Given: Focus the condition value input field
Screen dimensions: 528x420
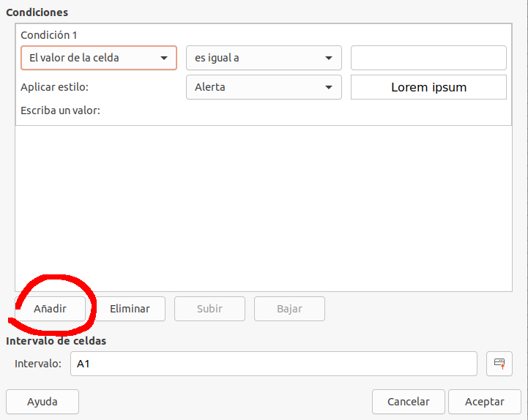Looking at the screenshot, I should click(428, 58).
